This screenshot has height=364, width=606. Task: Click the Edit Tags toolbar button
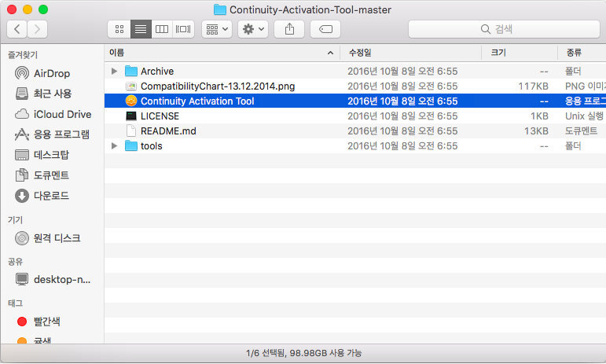point(325,29)
